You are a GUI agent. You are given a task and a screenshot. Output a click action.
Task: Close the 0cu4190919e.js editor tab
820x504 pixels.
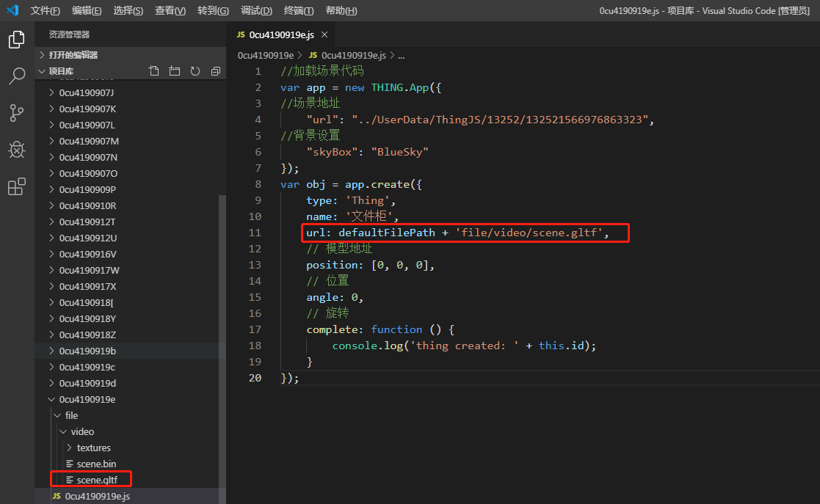coord(324,34)
